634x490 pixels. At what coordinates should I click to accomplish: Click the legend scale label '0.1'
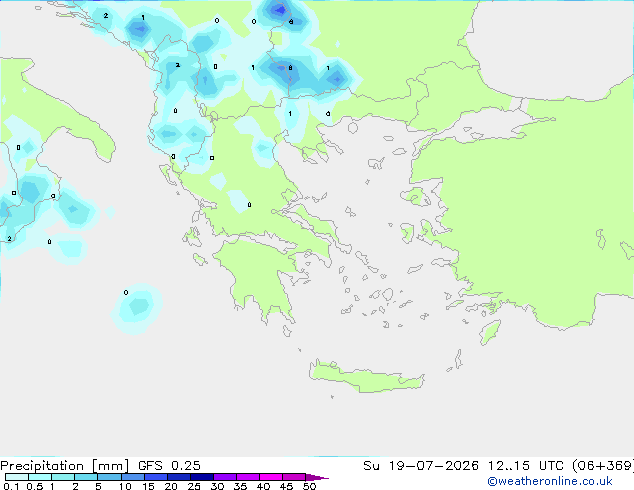11,486
